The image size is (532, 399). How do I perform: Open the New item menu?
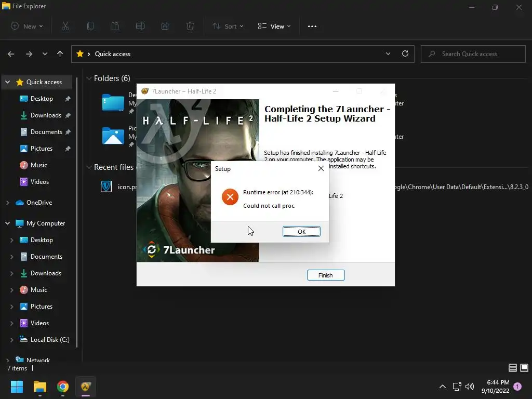click(27, 26)
